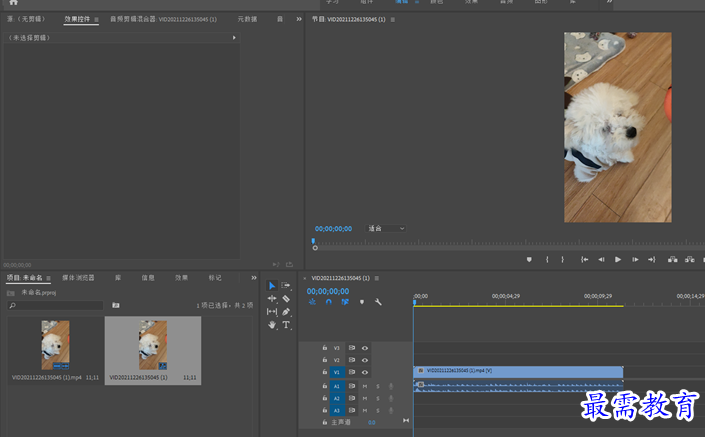Step forward one frame
Viewport: 705px width, 437px height.
pyautogui.click(x=635, y=259)
